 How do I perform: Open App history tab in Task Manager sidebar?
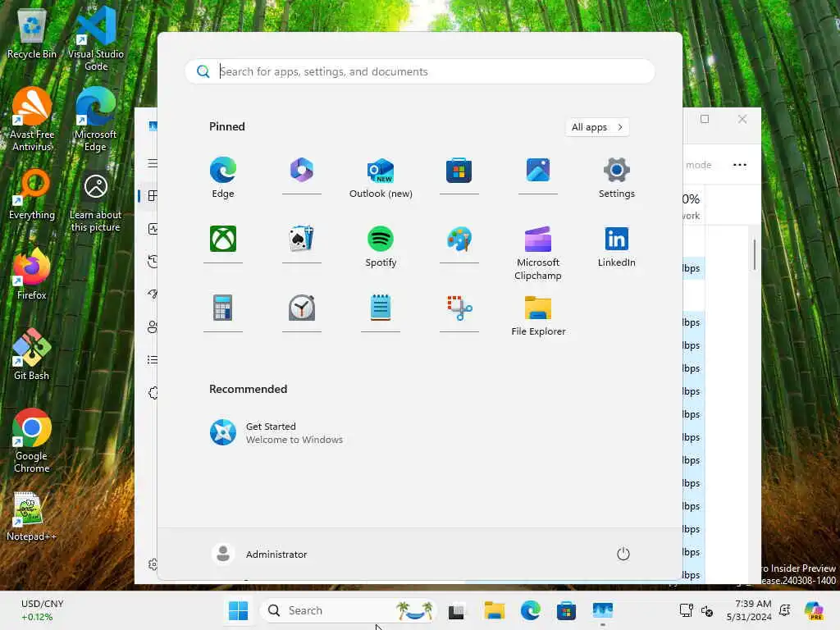click(152, 262)
